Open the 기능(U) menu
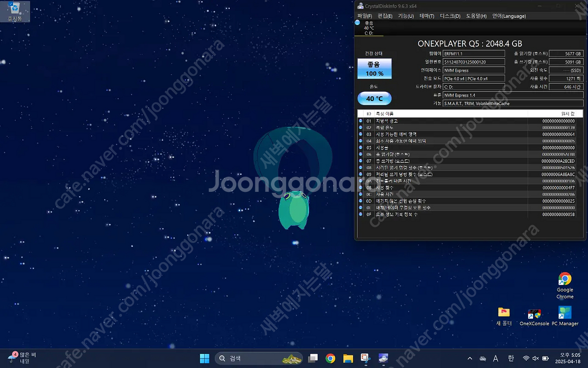Screen dimensions: 588x368 406,16
